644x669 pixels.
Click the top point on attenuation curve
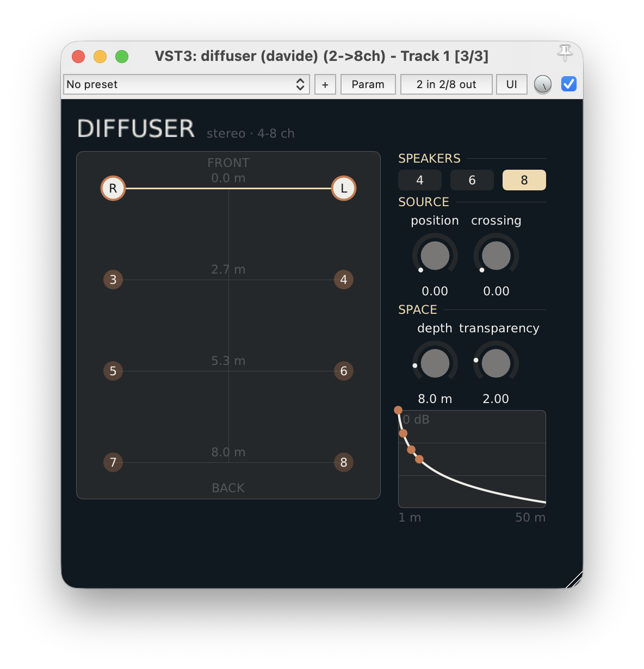pyautogui.click(x=398, y=410)
